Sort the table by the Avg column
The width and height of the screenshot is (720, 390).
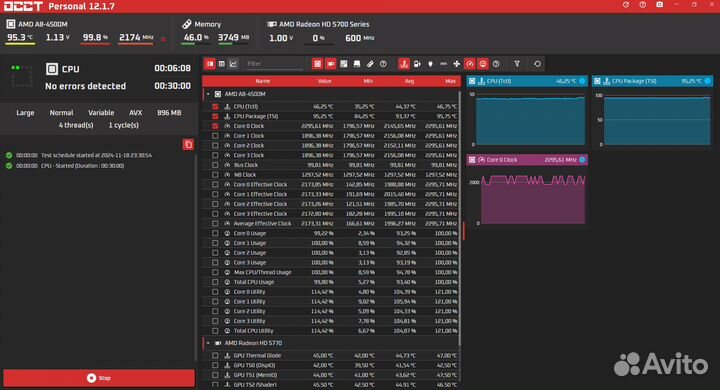click(x=409, y=81)
